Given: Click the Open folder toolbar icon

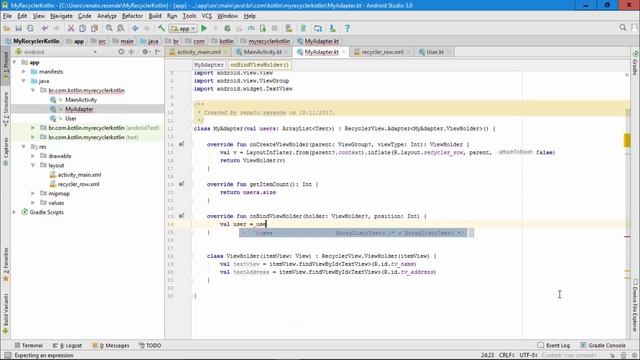Looking at the screenshot, I should [x=7, y=28].
